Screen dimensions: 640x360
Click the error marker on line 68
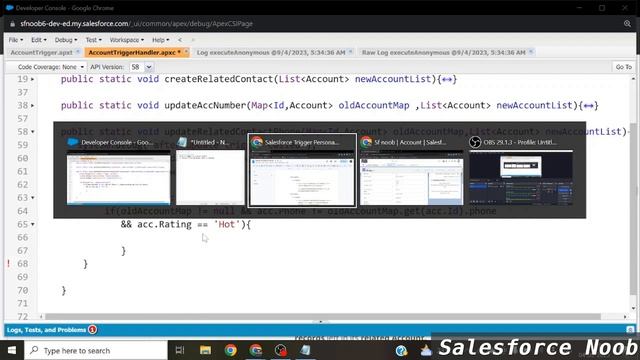coord(9,264)
